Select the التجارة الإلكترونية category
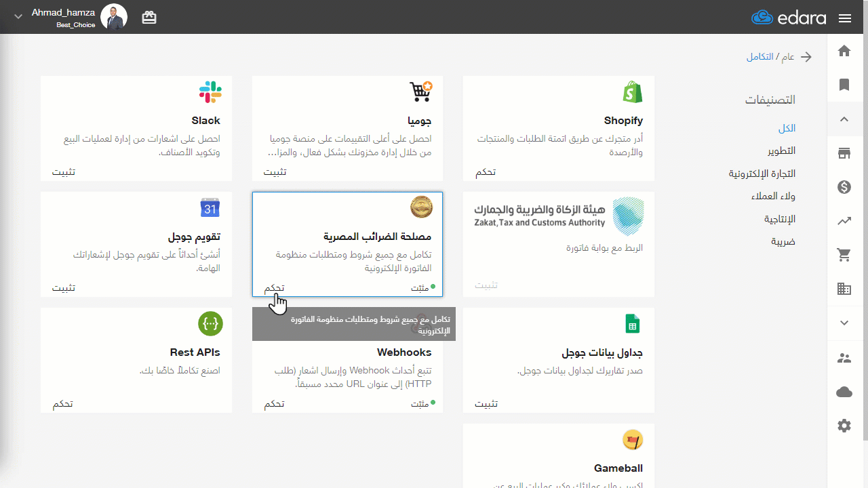Viewport: 868px width, 488px height. (762, 174)
